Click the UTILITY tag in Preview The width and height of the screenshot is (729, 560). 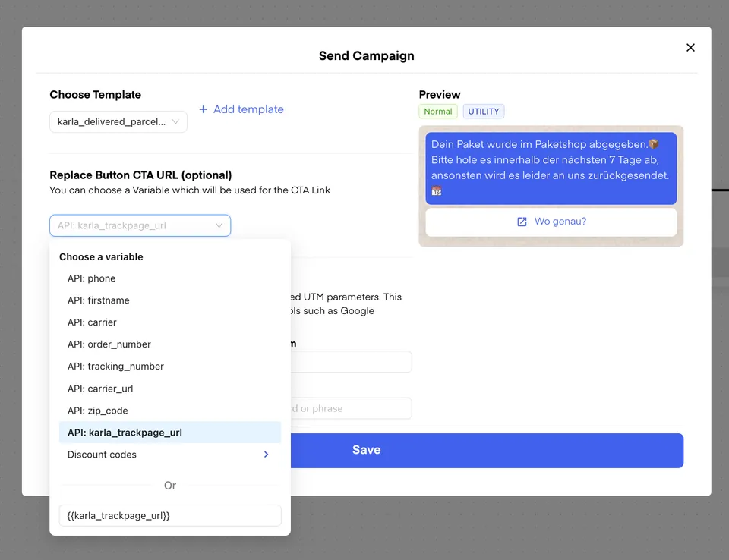[x=484, y=112]
